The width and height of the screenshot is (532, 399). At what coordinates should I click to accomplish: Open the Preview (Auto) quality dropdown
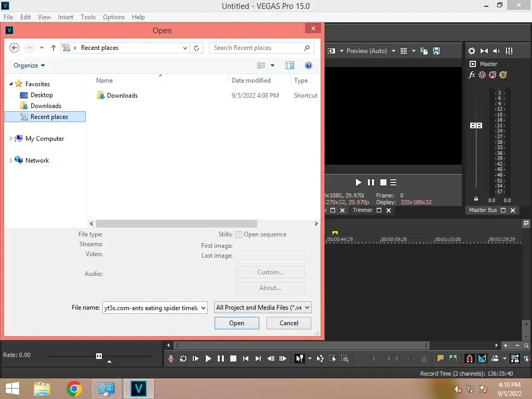tap(370, 51)
